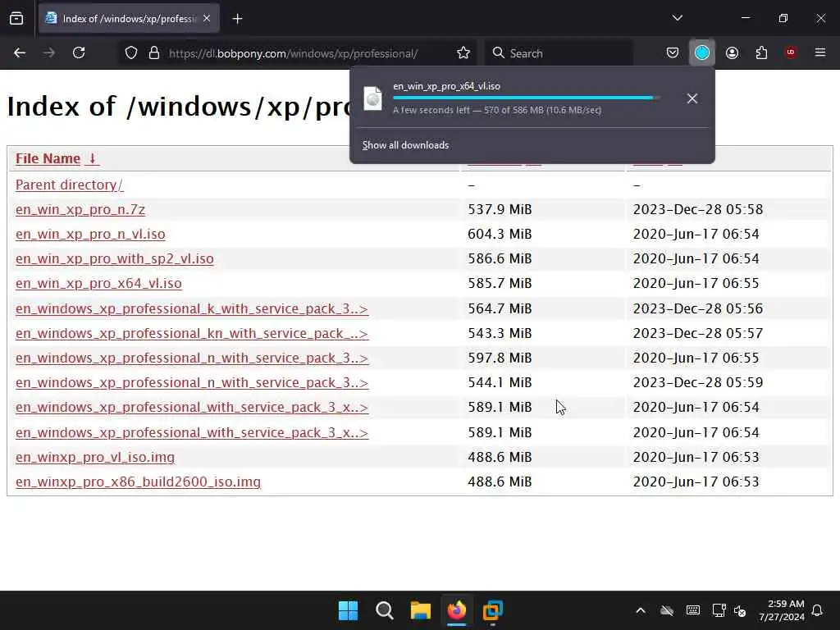Download en_win_xp_pro_n.7z
The width and height of the screenshot is (840, 630).
coord(80,209)
